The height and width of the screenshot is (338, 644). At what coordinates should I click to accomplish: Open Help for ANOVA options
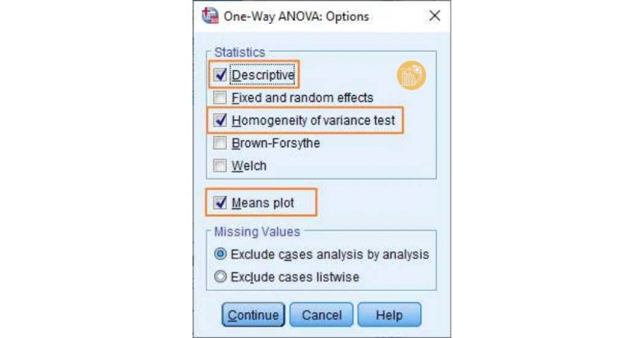[x=389, y=315]
